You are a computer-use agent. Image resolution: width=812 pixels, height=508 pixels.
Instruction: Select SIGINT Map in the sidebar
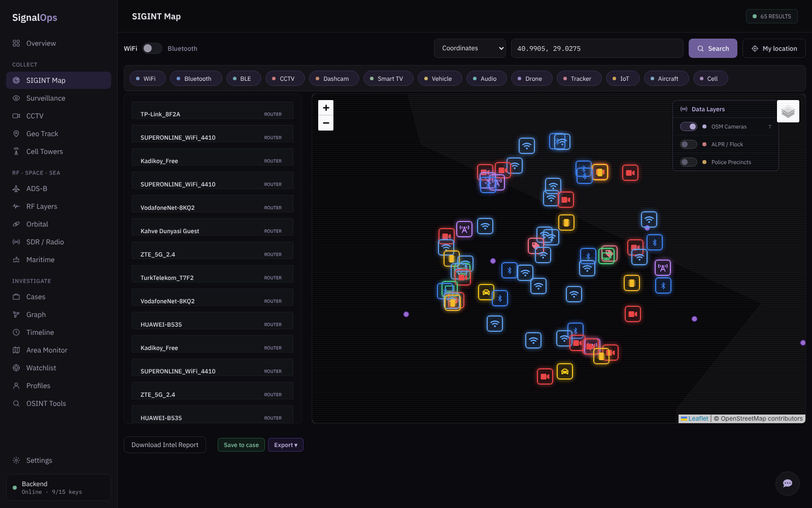[x=58, y=80]
